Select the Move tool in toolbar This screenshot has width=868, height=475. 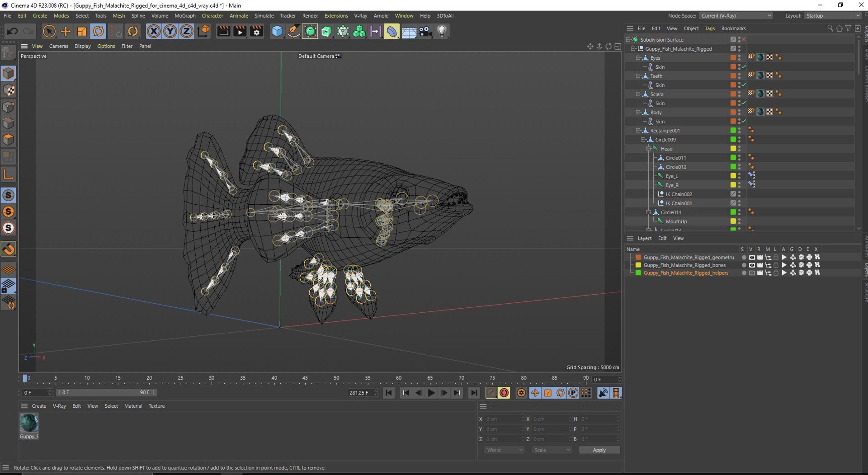click(66, 31)
